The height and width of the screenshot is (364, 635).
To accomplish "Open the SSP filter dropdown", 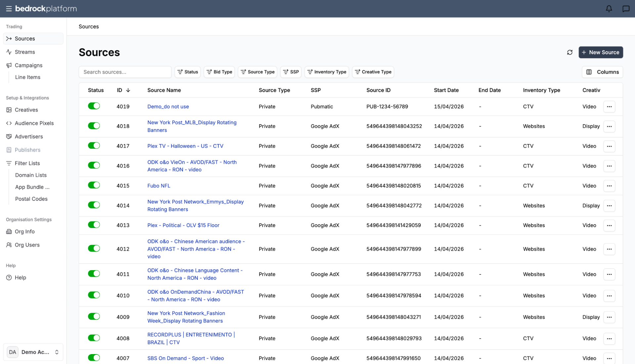I will (291, 72).
